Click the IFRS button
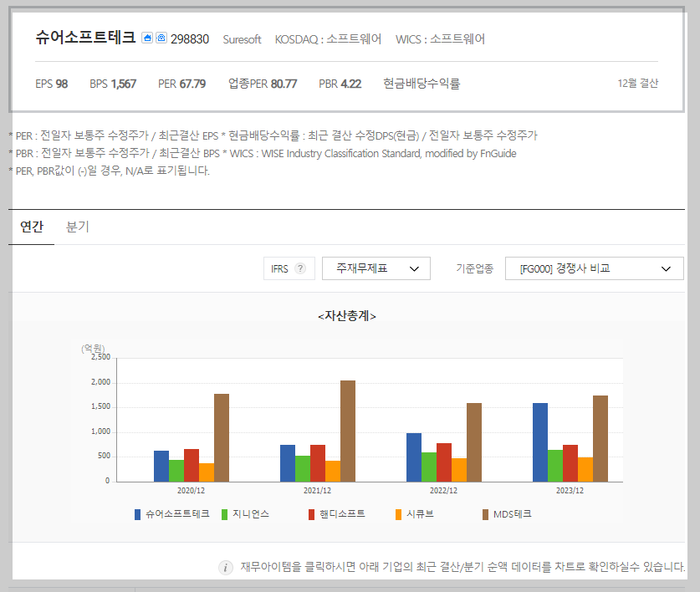Screen dimensions: 700x592 289,268
